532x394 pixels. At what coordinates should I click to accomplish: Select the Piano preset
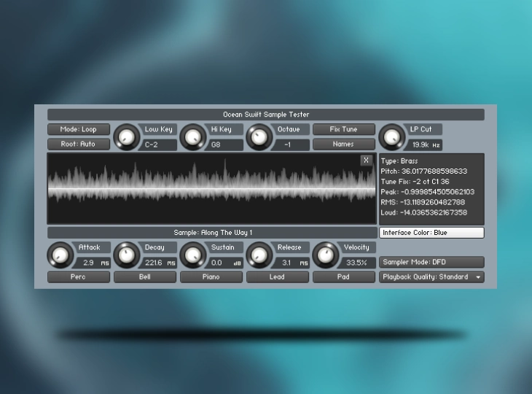pos(211,277)
